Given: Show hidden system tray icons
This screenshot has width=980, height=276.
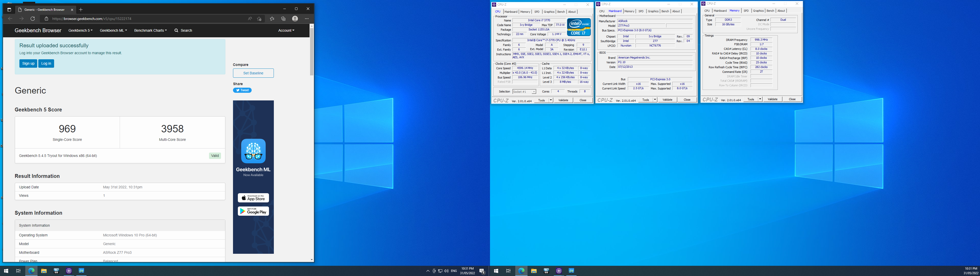Looking at the screenshot, I should [428, 271].
